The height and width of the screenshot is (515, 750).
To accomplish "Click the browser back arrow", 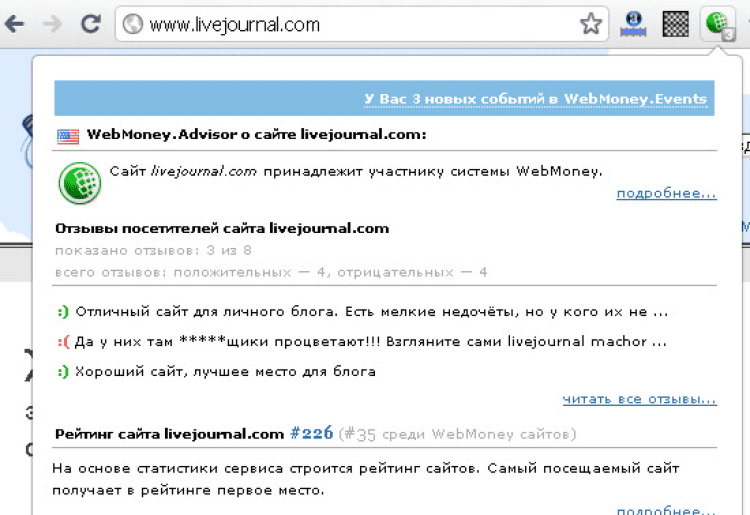I will (14, 23).
